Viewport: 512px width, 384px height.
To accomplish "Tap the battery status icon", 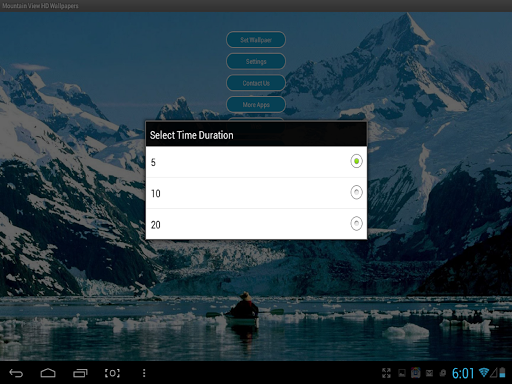I will coord(502,372).
